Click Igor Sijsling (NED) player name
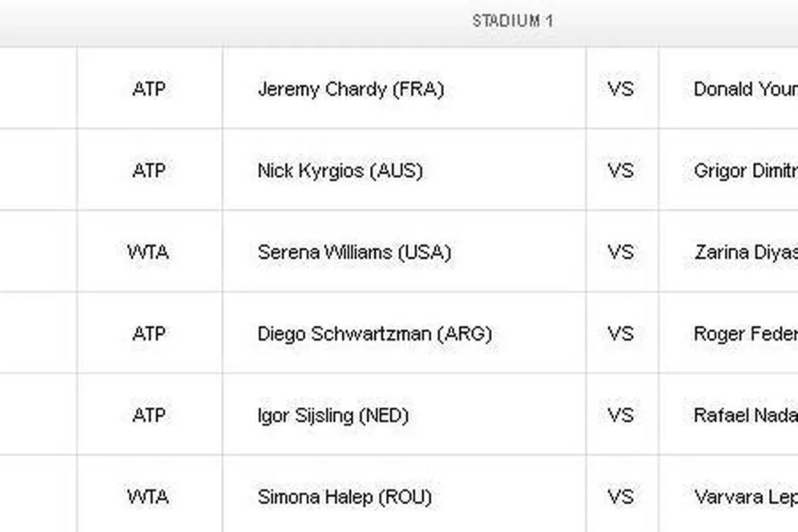The width and height of the screenshot is (798, 532). tap(333, 416)
